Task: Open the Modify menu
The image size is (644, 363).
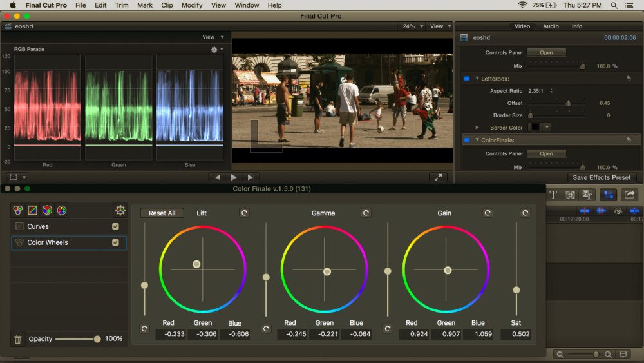Action: (x=191, y=5)
